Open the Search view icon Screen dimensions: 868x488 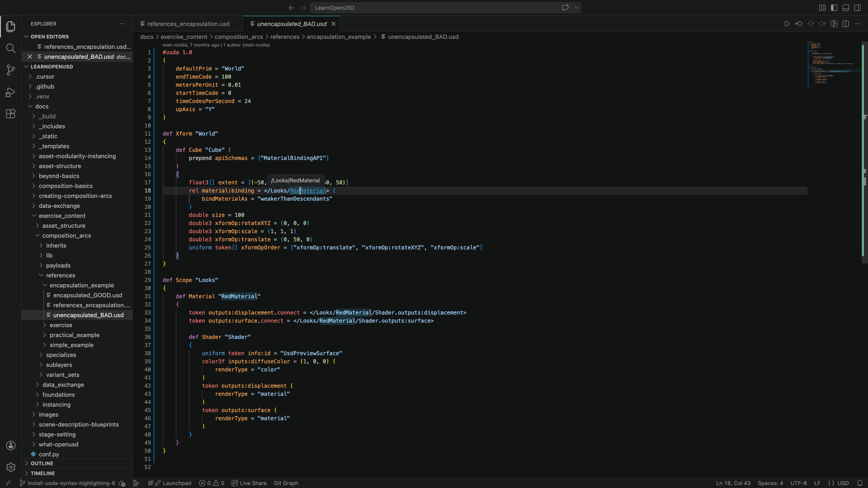click(11, 48)
